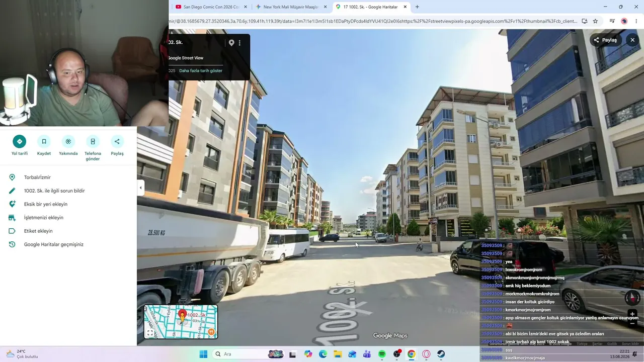Open Google Haritalar geçmişiniz
The height and width of the screenshot is (362, 644).
[68, 244]
